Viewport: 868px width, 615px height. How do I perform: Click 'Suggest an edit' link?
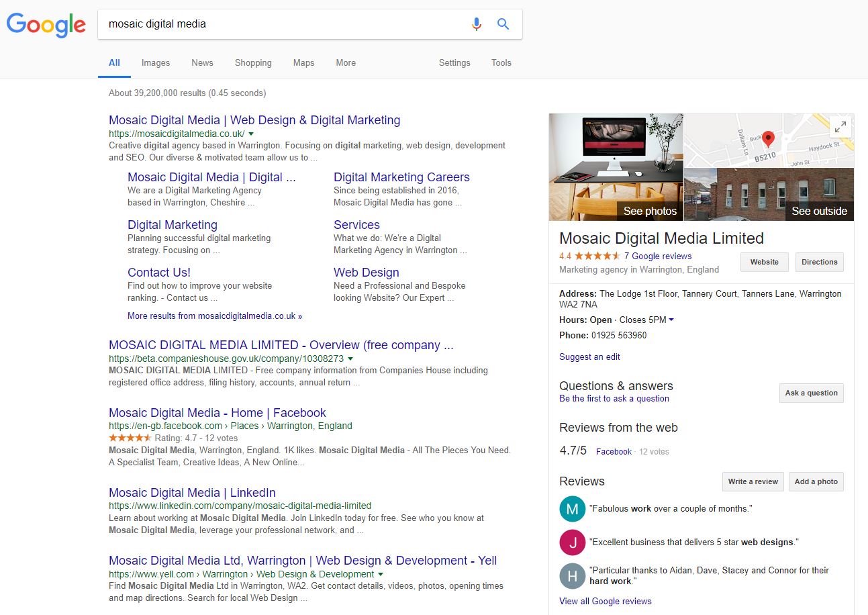click(x=589, y=357)
